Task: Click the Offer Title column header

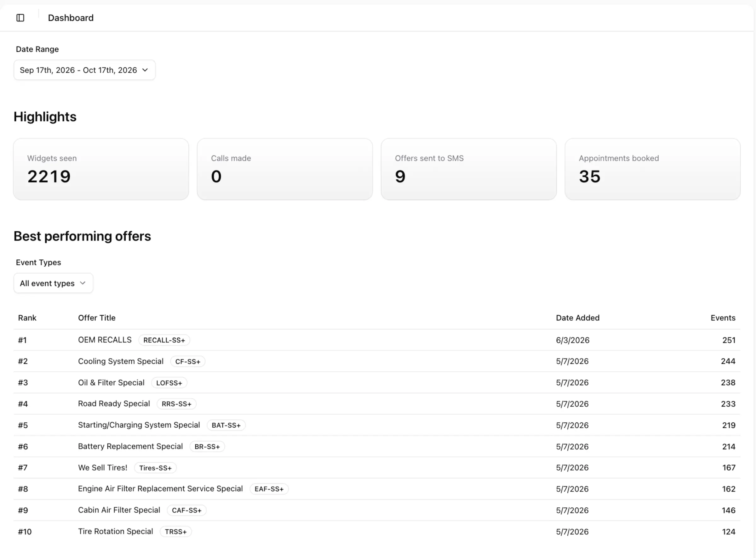Action: pyautogui.click(x=97, y=318)
